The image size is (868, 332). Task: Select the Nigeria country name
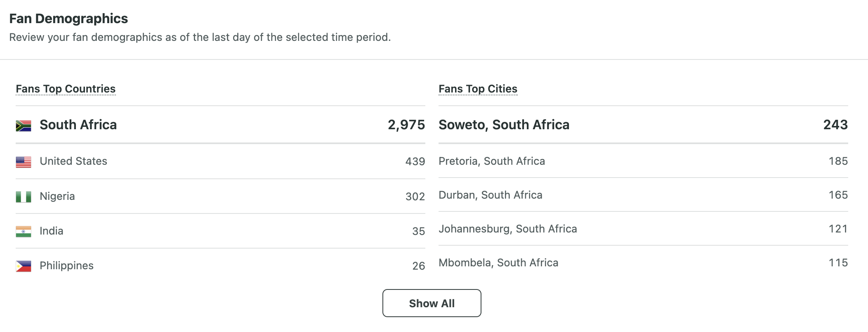coord(57,196)
